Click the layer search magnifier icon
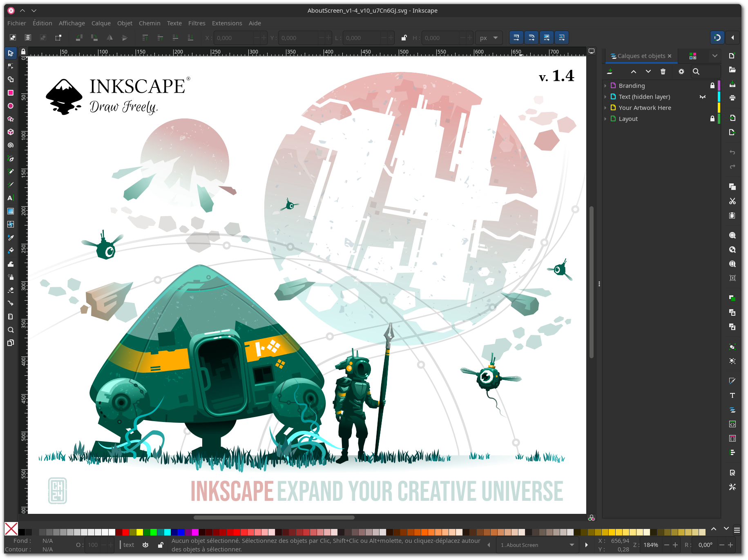748x560 pixels. click(x=696, y=71)
